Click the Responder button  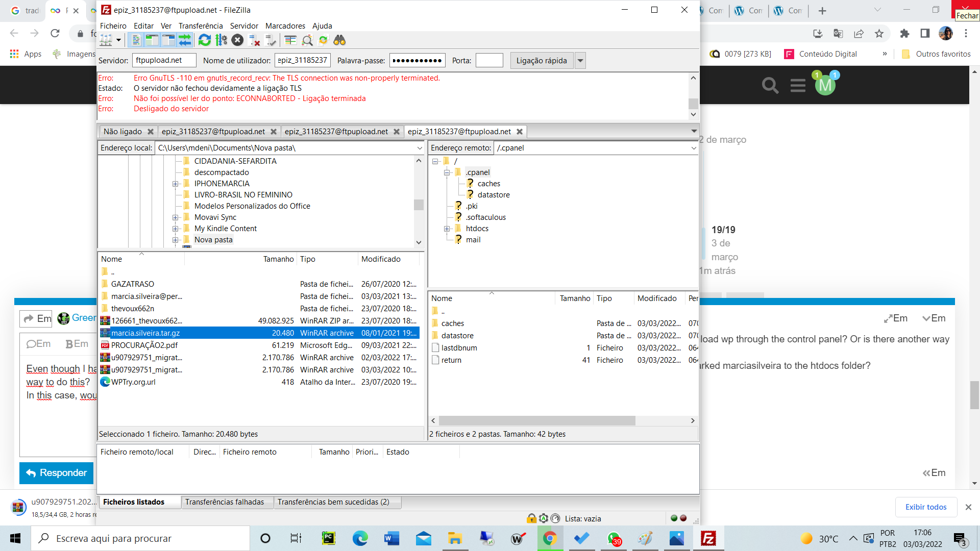tap(56, 473)
